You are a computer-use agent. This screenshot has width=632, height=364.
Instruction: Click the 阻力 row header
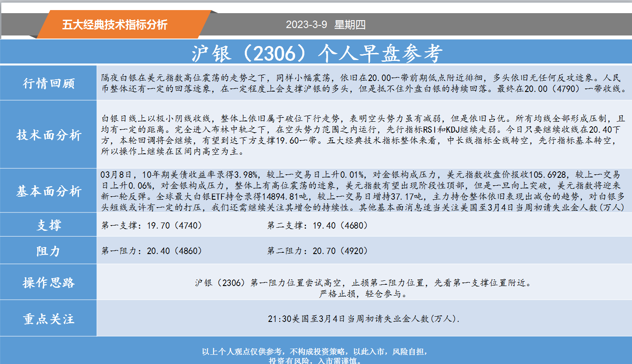click(x=48, y=250)
